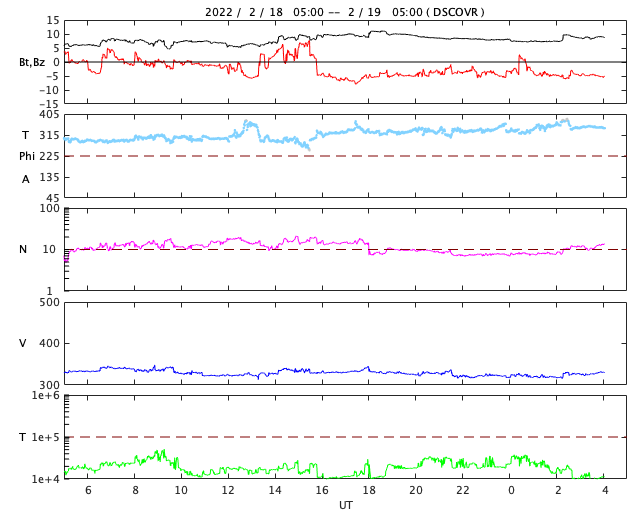Click the "45" tick in Phi panel
Viewport: 640px width, 512px height.
point(53,198)
